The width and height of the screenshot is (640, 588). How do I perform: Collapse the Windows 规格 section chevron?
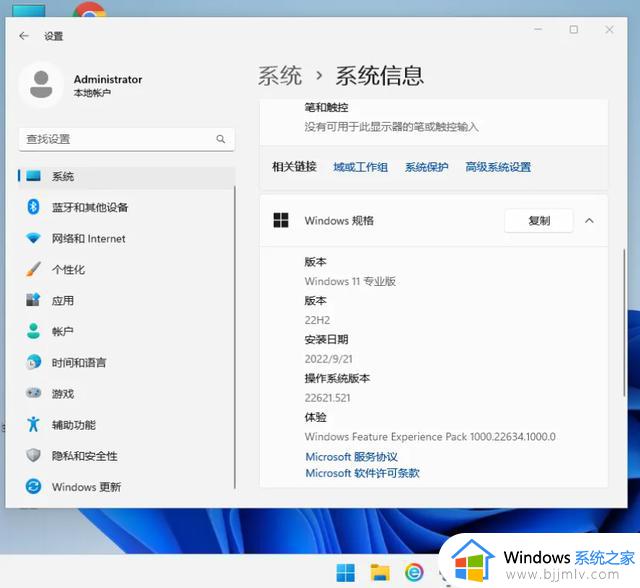click(x=589, y=221)
